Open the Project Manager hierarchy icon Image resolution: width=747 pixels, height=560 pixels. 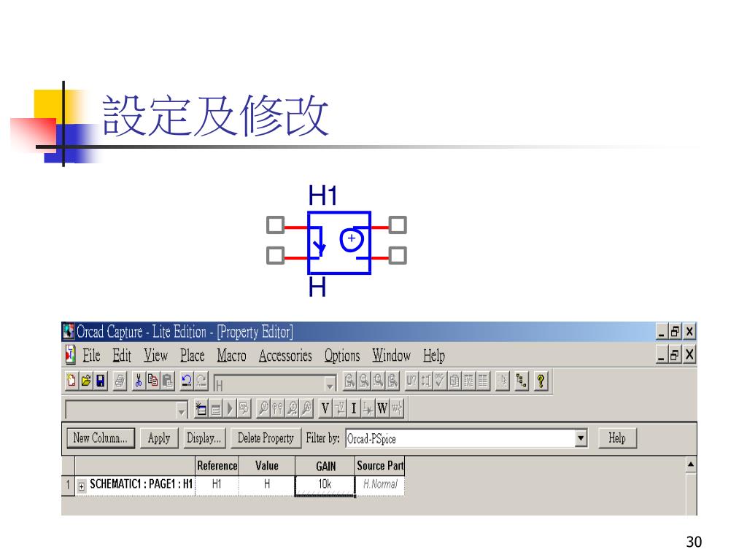coord(522,381)
